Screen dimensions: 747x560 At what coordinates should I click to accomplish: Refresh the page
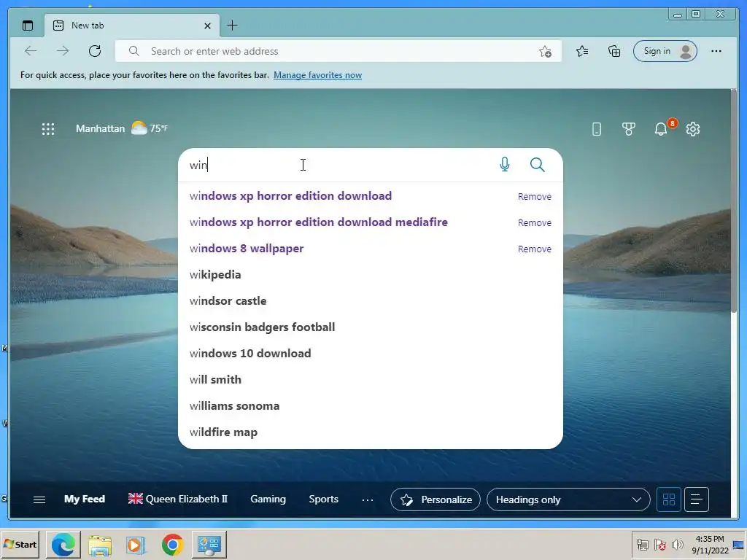(95, 51)
